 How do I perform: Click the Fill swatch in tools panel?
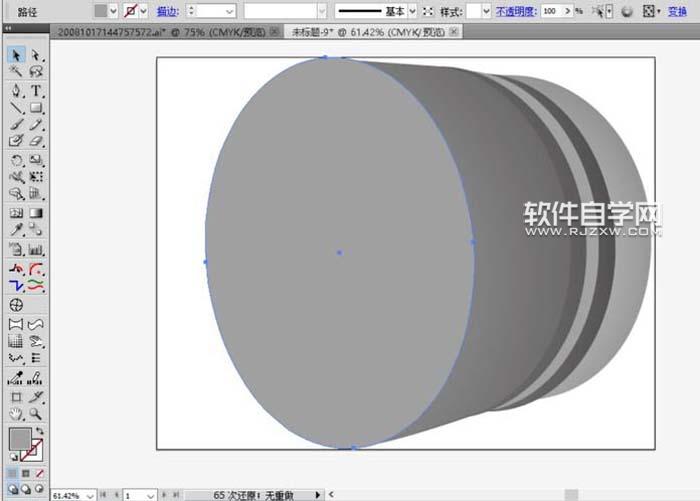pos(20,439)
